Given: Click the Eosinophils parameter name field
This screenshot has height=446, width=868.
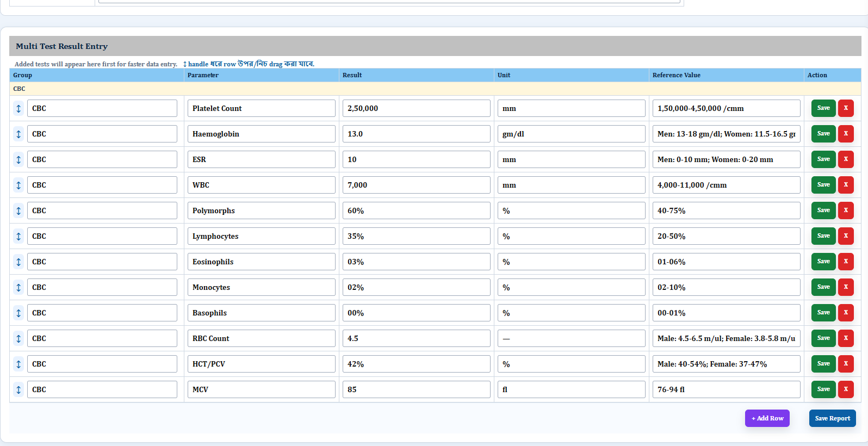Looking at the screenshot, I should (x=262, y=262).
